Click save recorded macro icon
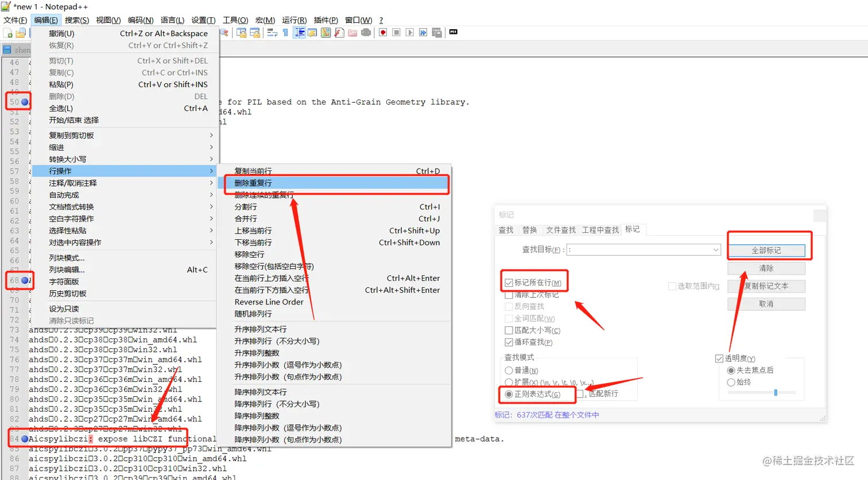This screenshot has height=480, width=868. 437,33
